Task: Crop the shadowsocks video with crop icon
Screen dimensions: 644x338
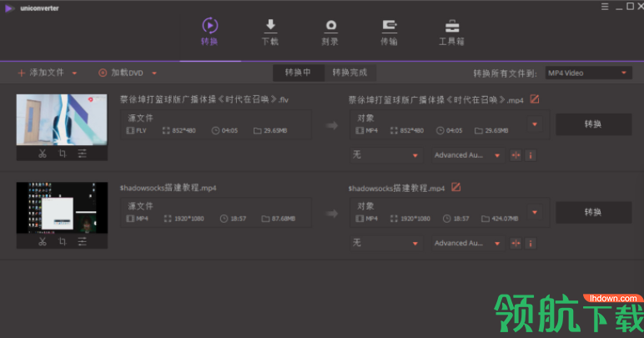Action: (63, 241)
